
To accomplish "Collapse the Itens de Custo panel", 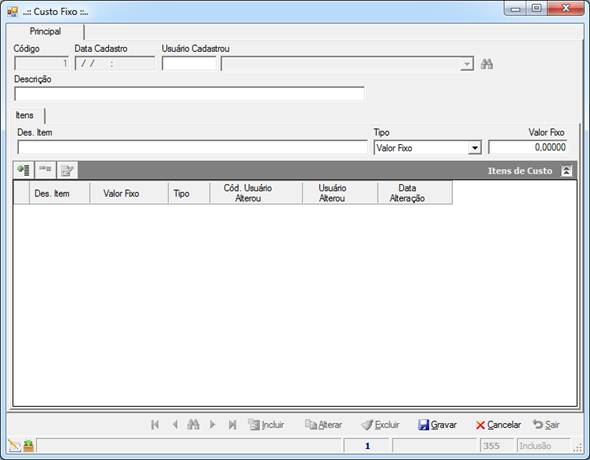I will click(x=567, y=171).
